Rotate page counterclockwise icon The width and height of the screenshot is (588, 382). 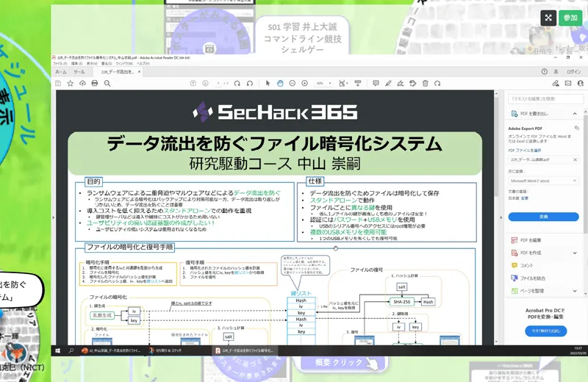250,83
